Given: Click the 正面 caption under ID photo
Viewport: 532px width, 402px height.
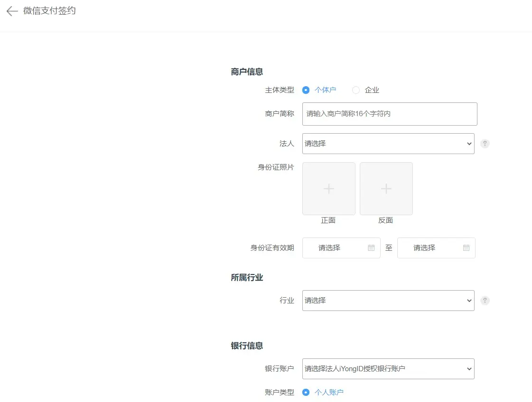Looking at the screenshot, I should [328, 220].
